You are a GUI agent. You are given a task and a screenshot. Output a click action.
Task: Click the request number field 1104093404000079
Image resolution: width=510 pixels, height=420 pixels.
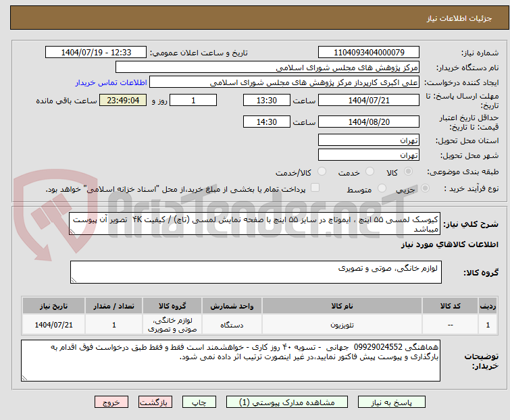[369, 53]
